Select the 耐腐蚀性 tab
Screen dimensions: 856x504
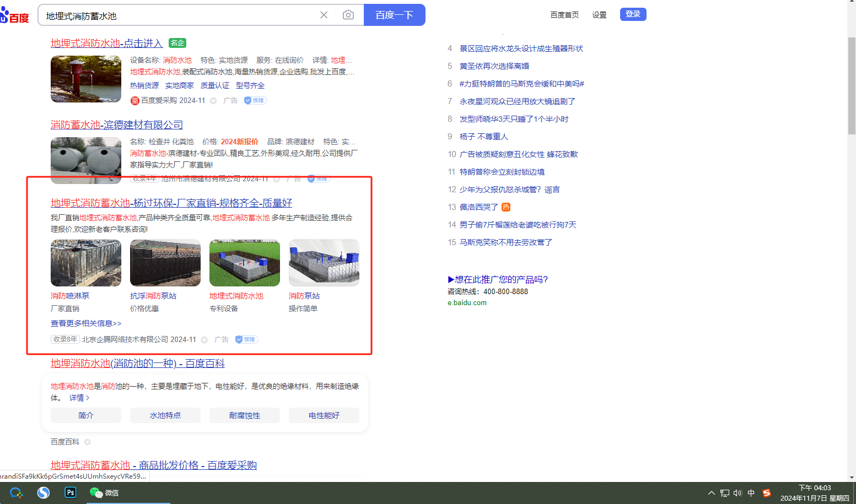point(245,415)
